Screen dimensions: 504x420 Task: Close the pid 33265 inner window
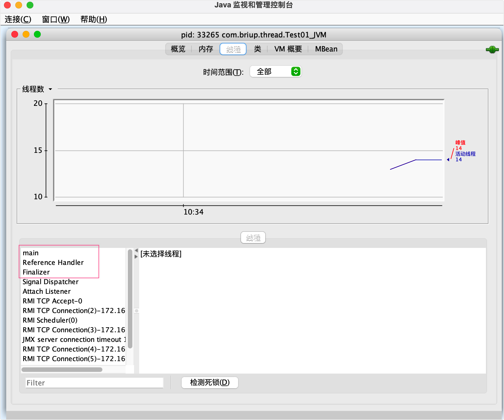coord(15,34)
